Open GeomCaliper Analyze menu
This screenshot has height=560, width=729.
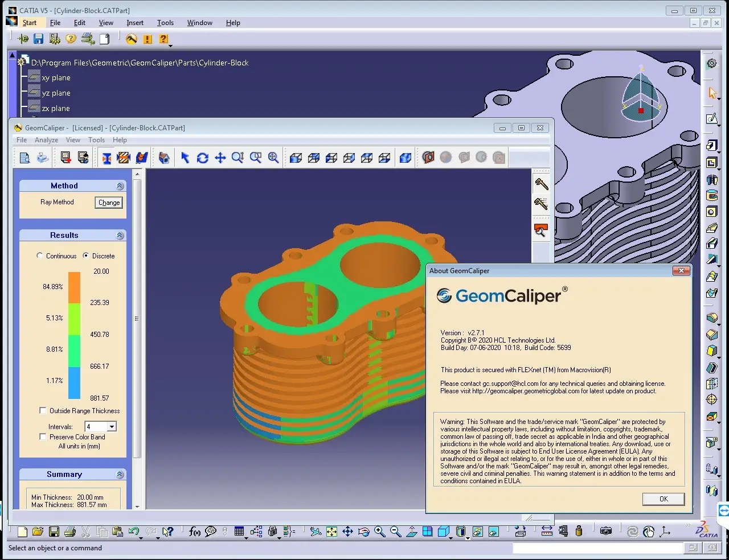coord(46,140)
